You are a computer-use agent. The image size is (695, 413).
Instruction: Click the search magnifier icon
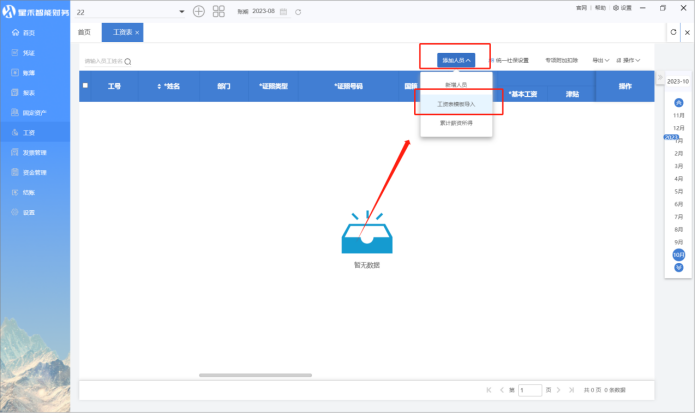click(x=128, y=61)
